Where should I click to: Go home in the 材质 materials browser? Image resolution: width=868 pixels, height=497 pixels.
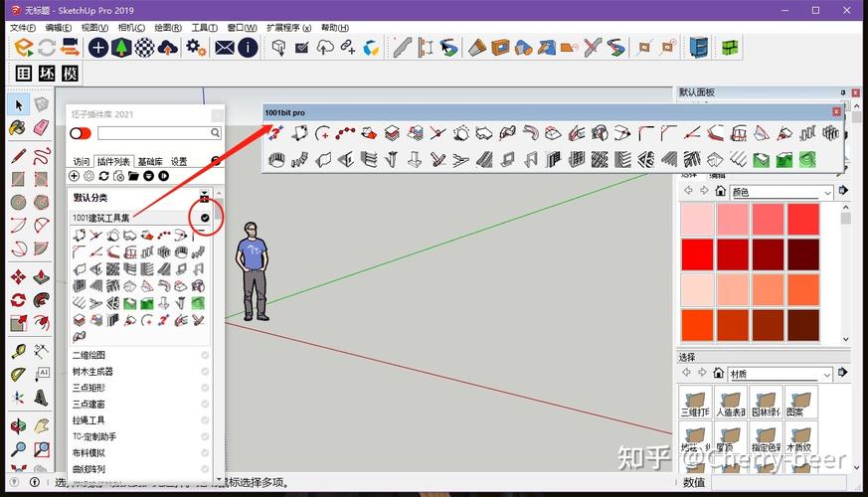pos(719,373)
